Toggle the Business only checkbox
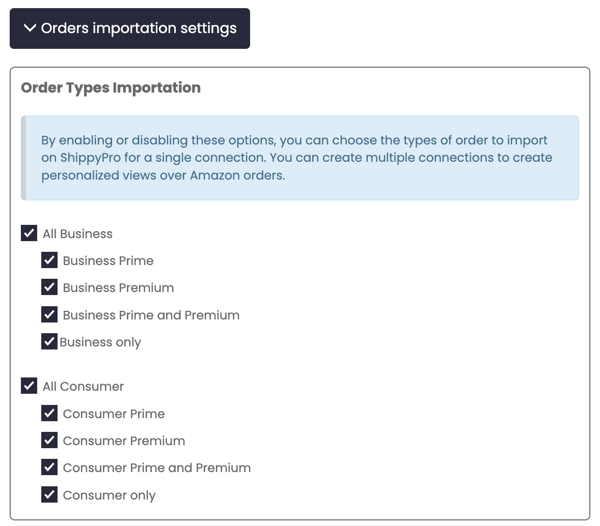Viewport: 600px width, 526px height. (x=49, y=342)
